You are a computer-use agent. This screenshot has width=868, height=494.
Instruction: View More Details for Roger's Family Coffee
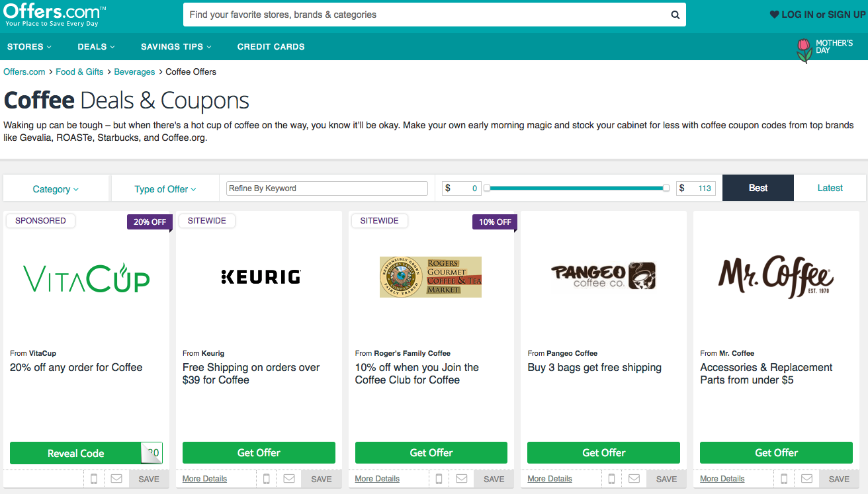(x=377, y=479)
